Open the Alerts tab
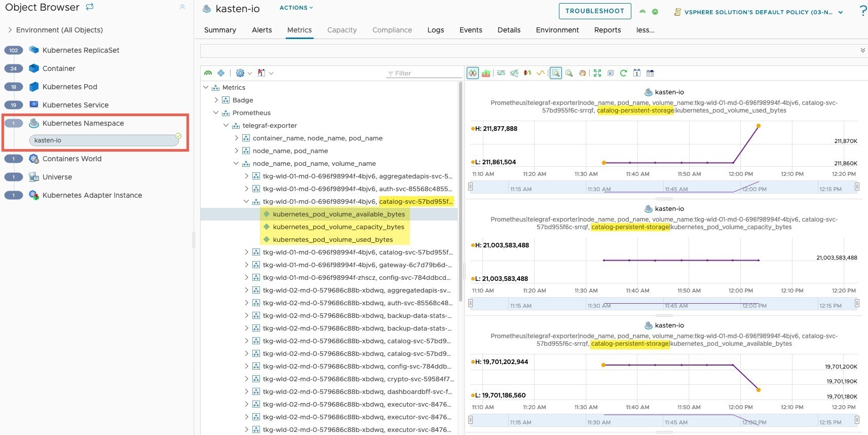 [262, 30]
